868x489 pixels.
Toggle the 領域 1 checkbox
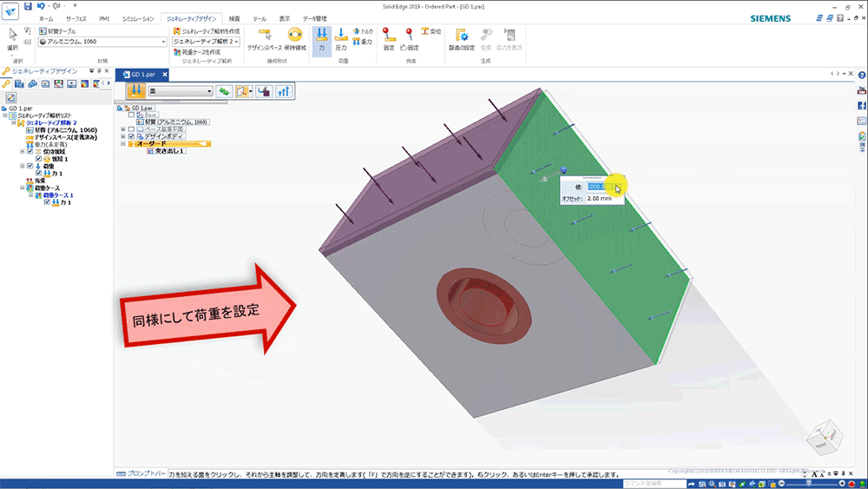[x=38, y=159]
